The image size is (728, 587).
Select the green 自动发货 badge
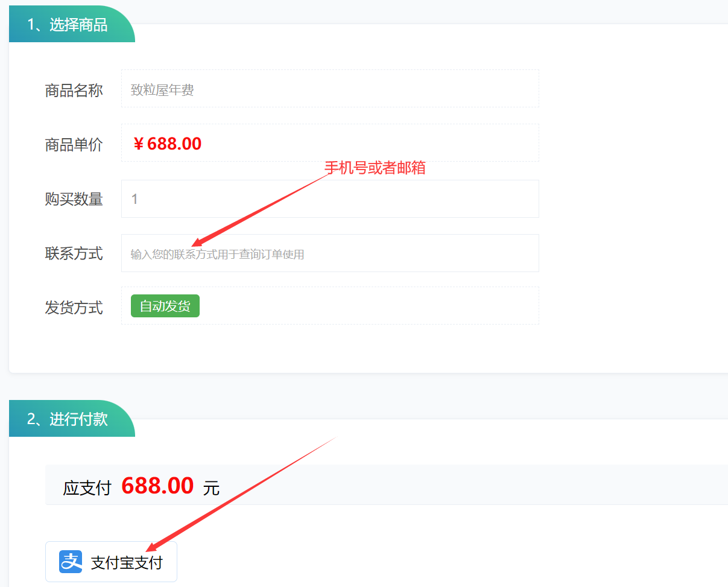click(x=165, y=306)
